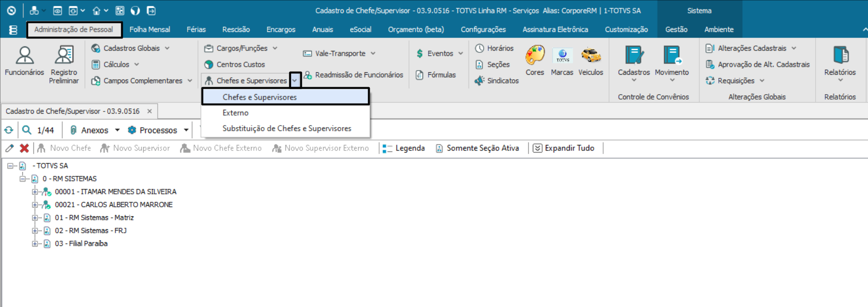
Task: Select Chefes e Supervisores menu entry
Action: 285,97
